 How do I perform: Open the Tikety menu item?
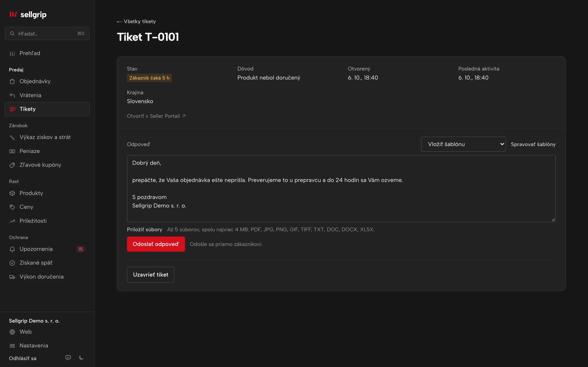(x=47, y=109)
